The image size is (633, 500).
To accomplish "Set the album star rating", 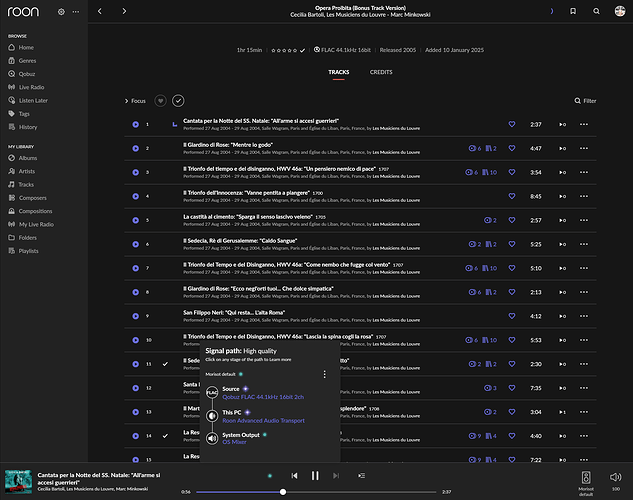I will coord(284,50).
